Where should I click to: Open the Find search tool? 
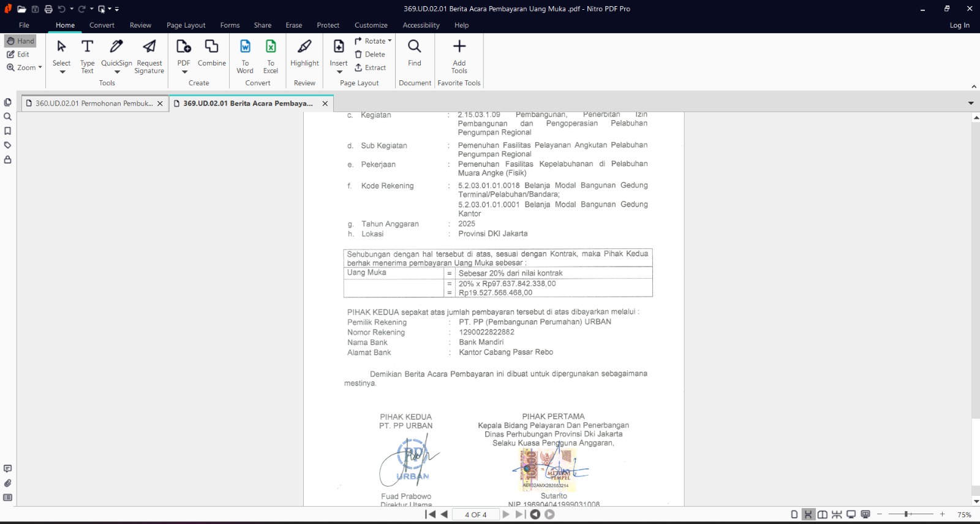click(415, 54)
